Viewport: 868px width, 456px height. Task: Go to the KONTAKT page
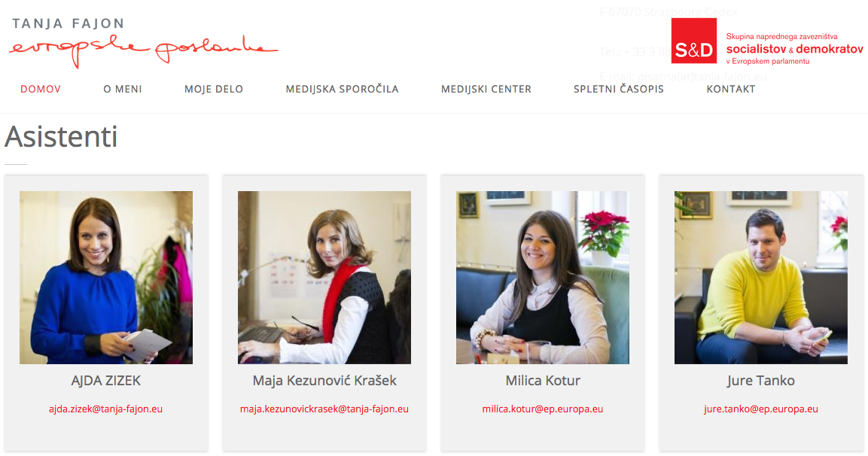tap(731, 89)
